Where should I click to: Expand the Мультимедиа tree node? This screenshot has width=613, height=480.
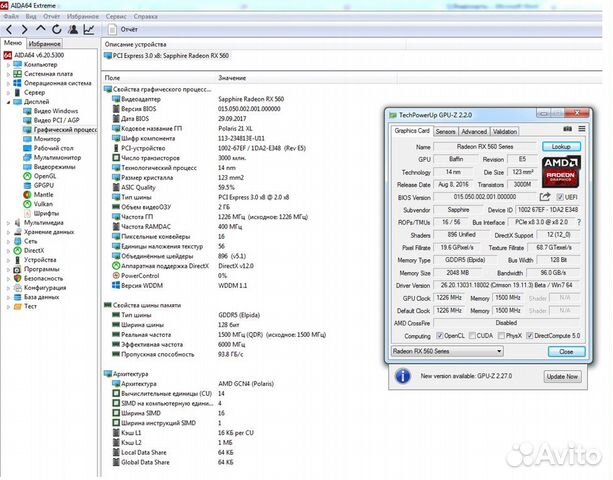pos(8,223)
